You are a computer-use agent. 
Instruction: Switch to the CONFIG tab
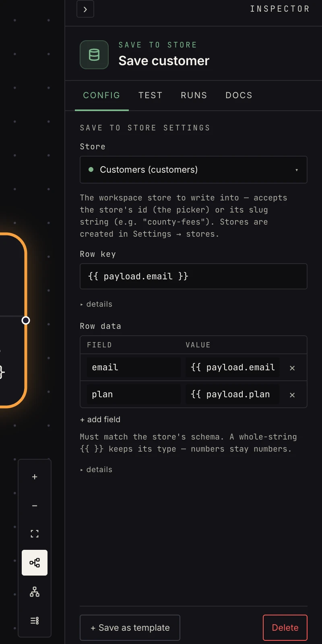tap(101, 95)
